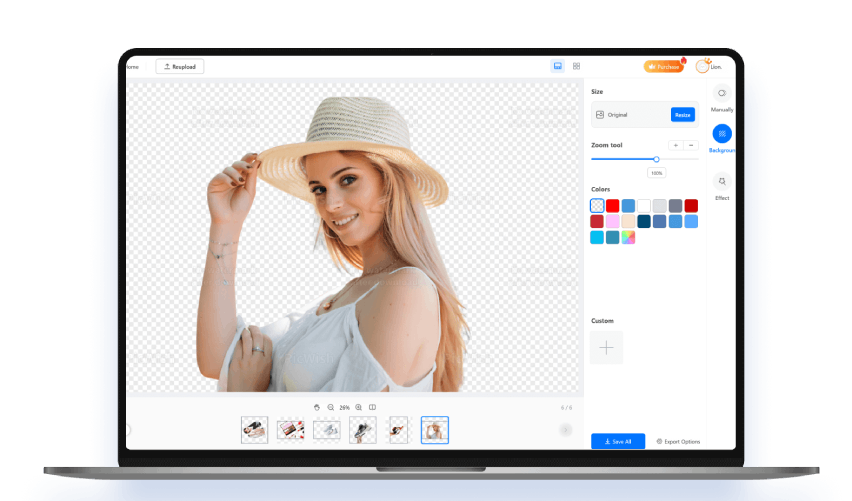
Task: Click the blue Resize button
Action: click(x=682, y=115)
